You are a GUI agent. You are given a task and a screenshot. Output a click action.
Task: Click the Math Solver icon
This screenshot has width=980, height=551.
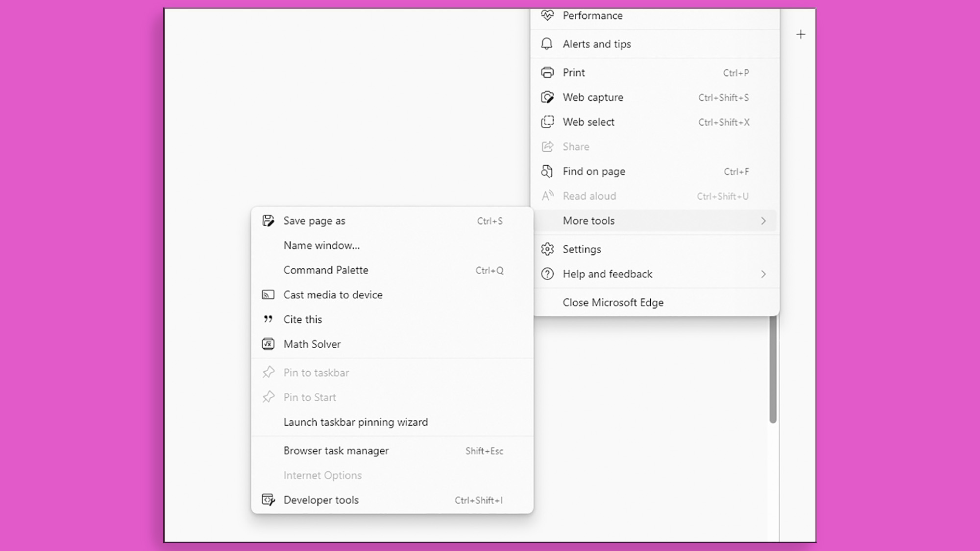click(x=268, y=344)
